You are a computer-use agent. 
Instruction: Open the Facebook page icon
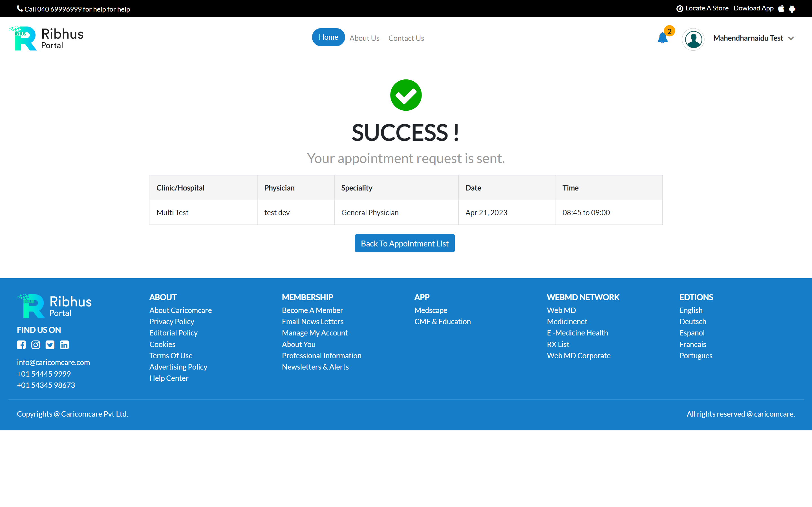[x=21, y=345]
